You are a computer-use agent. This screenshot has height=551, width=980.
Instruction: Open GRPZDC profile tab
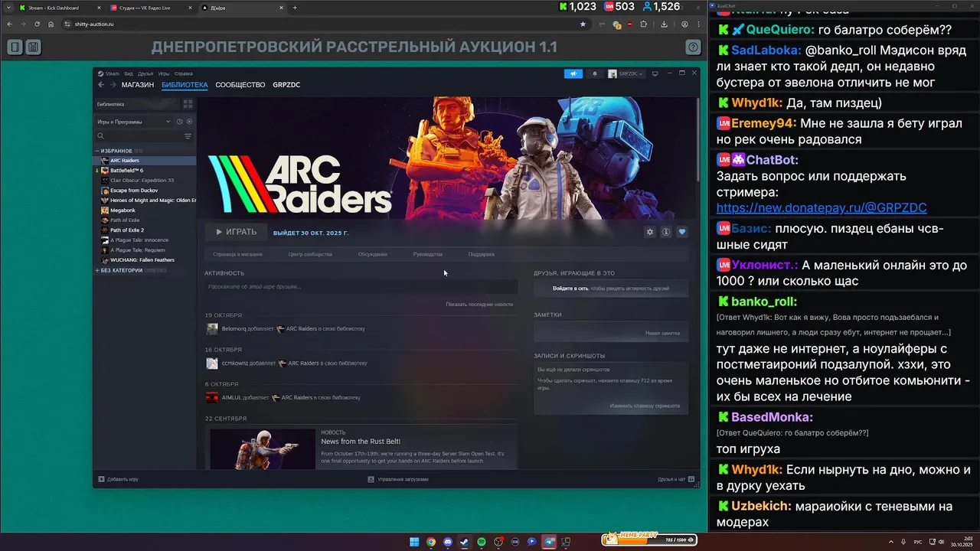(x=286, y=85)
